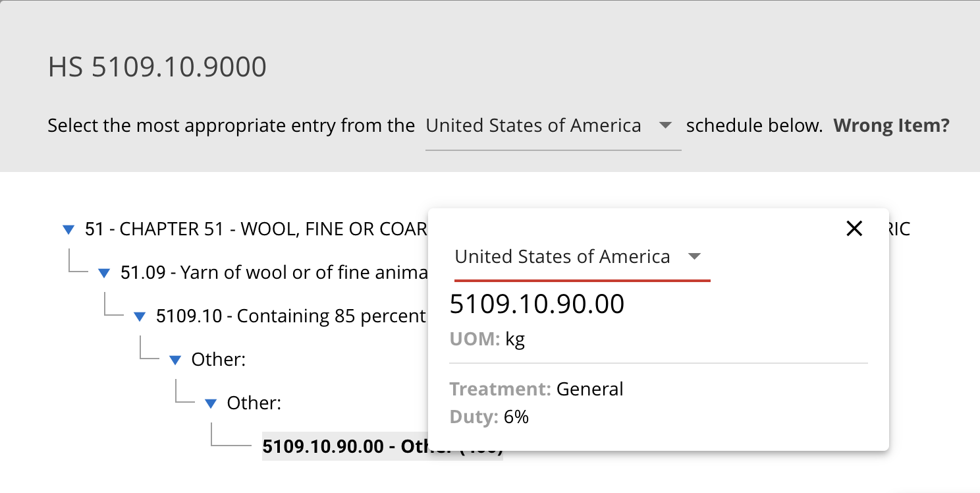Open United States of America selector in popup
The height and width of the screenshot is (493, 980).
click(562, 256)
